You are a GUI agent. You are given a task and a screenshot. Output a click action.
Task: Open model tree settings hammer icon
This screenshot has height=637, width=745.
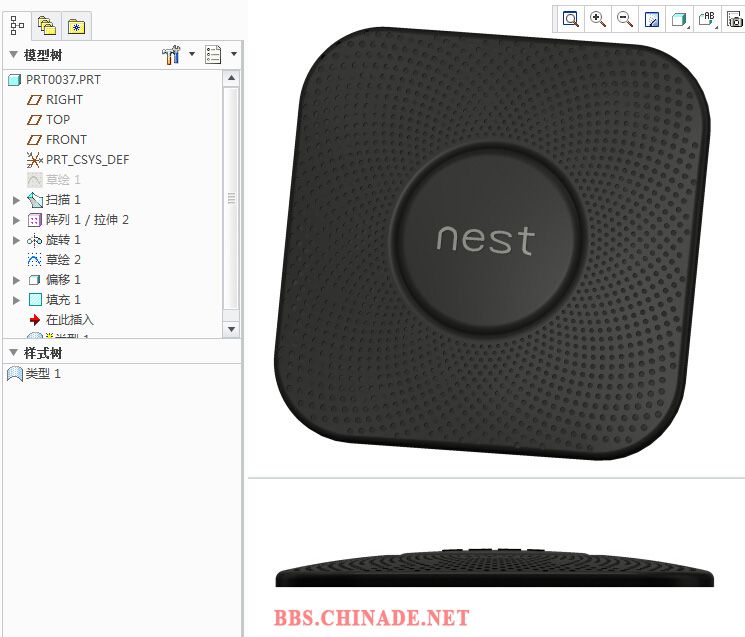171,55
